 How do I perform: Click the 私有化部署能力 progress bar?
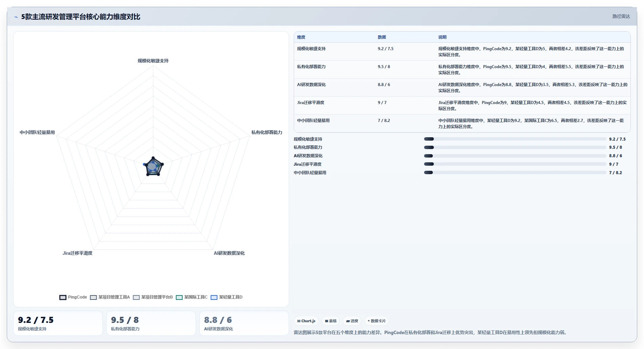(x=515, y=147)
